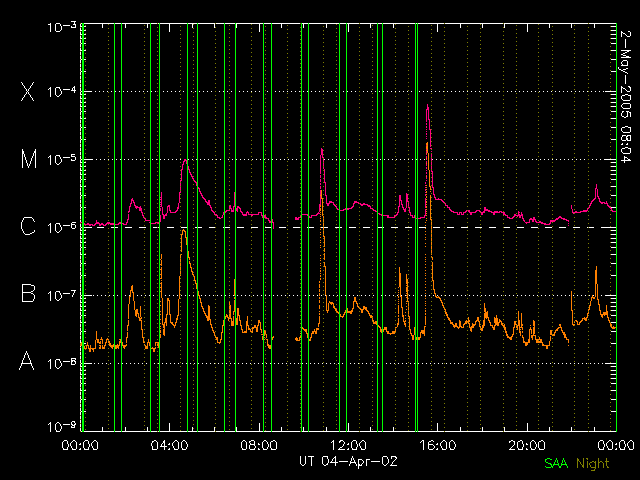This screenshot has width=640, height=480.
Task: Click the 10-3 y-axis tick label
Action: pyautogui.click(x=62, y=27)
